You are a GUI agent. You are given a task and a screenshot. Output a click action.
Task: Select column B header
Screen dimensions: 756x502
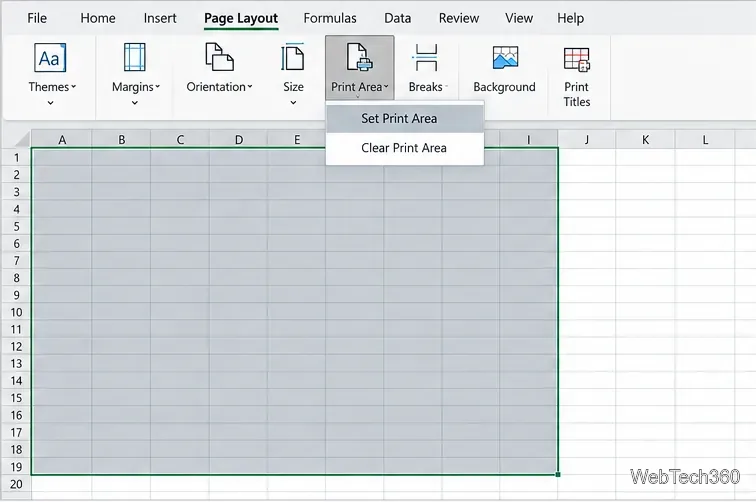click(121, 140)
